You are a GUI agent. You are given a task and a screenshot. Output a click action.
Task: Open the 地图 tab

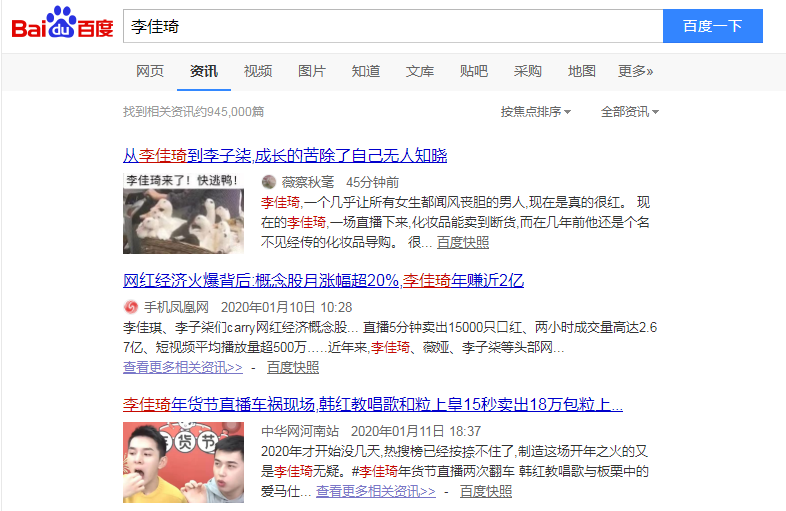pos(581,71)
